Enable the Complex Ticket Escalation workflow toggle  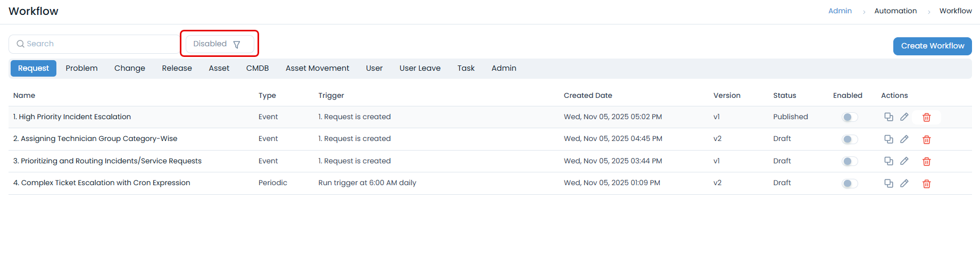[x=850, y=184]
